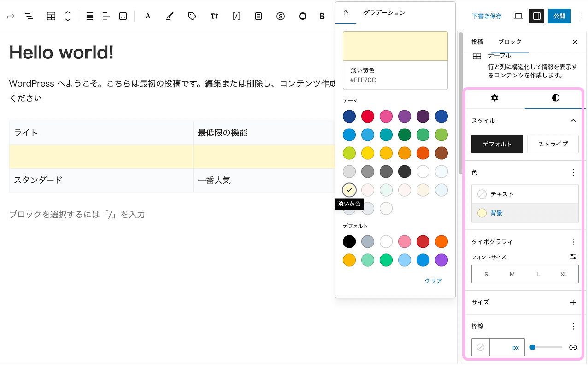Open the top bar options three-dot menu
The width and height of the screenshot is (588, 368).
(582, 16)
